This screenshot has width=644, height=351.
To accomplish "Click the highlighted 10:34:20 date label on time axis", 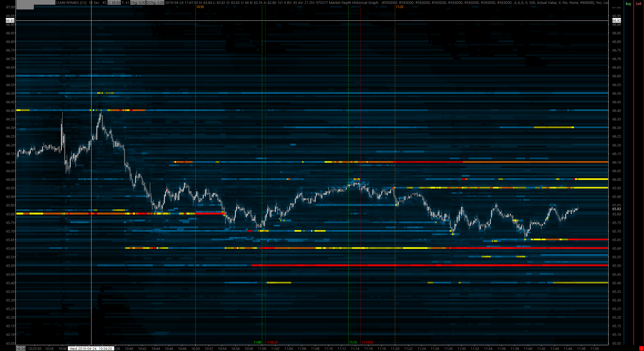I will pyautogui.click(x=91, y=349).
